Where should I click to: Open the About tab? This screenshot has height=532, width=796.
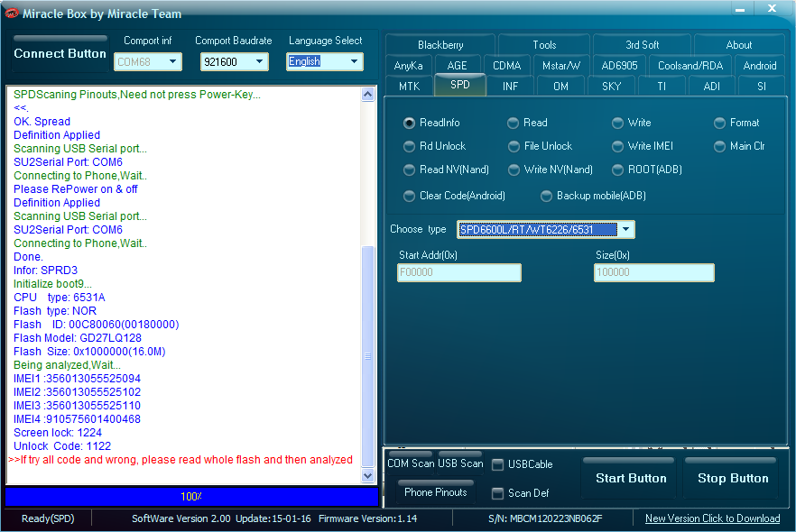738,44
